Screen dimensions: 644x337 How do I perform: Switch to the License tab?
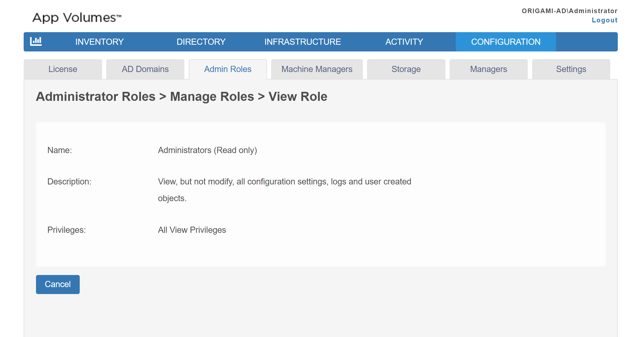(63, 69)
